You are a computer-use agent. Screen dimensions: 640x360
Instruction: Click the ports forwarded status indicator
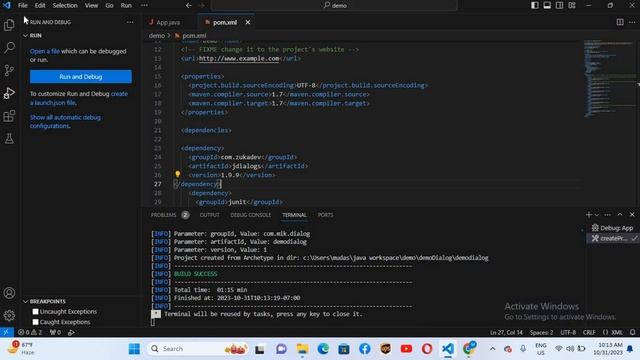pos(55,332)
